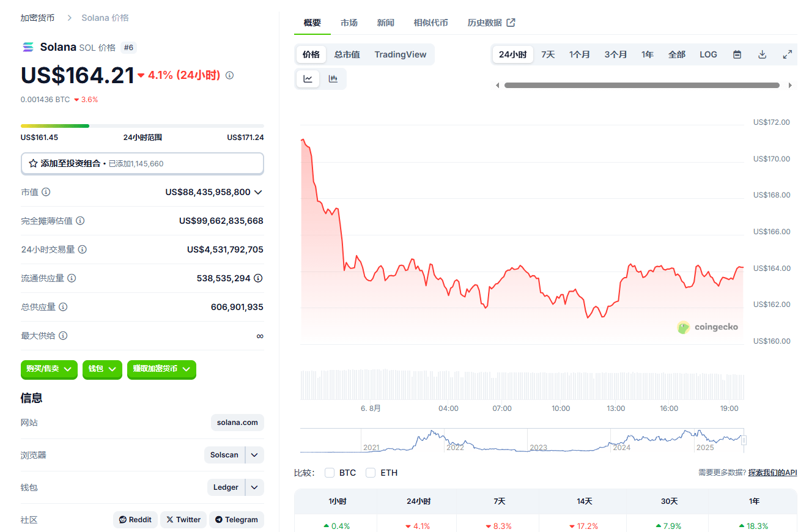Switch to the candlestick chart icon

[333, 79]
